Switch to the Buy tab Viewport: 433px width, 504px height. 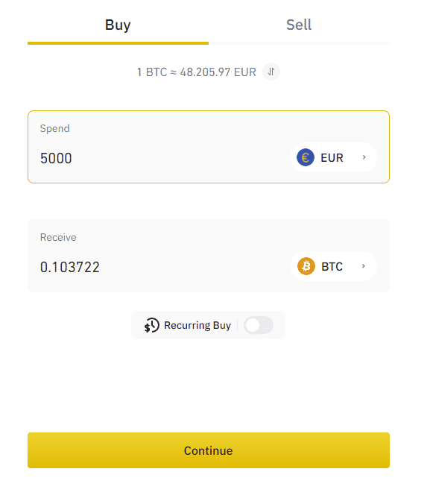pyautogui.click(x=118, y=25)
